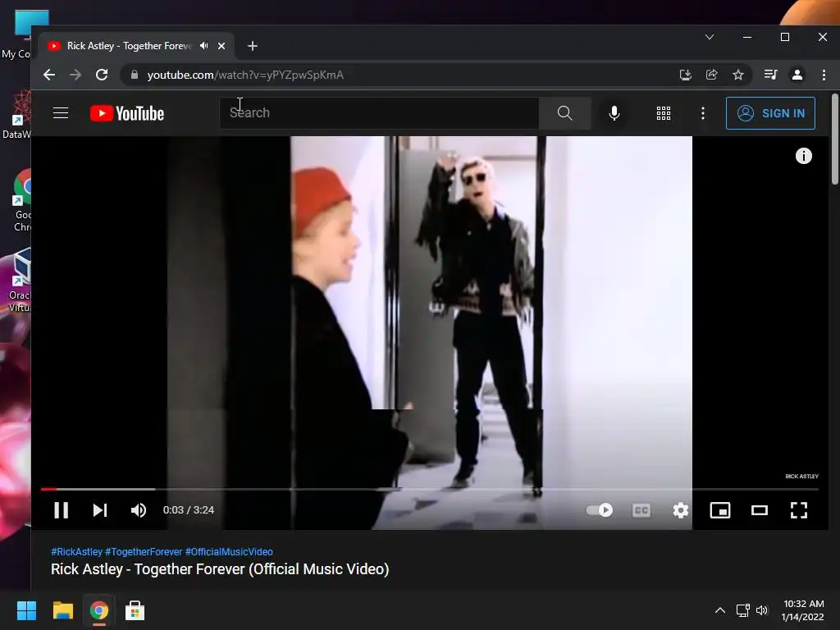840x630 pixels.
Task: Open YouTube apps grid
Action: coord(664,113)
